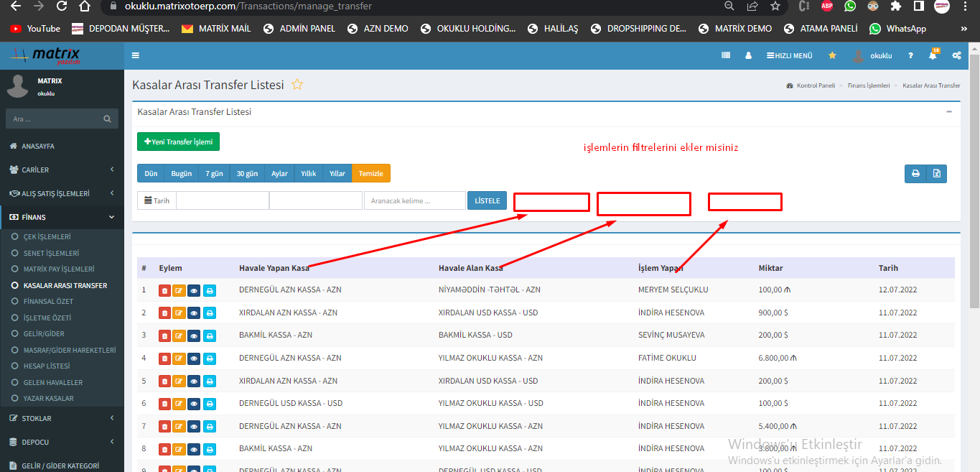Collapse the FİNANS sidebar section
Viewport: 980px width, 472px height.
(62, 217)
